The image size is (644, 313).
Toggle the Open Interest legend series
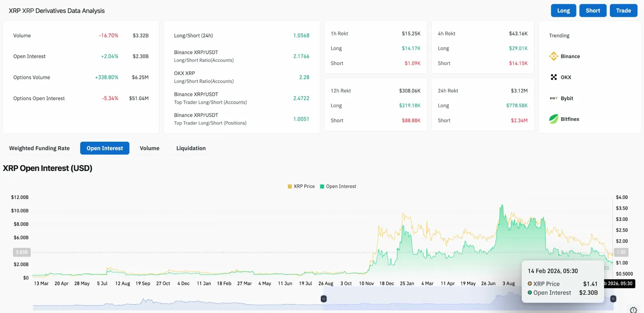338,186
